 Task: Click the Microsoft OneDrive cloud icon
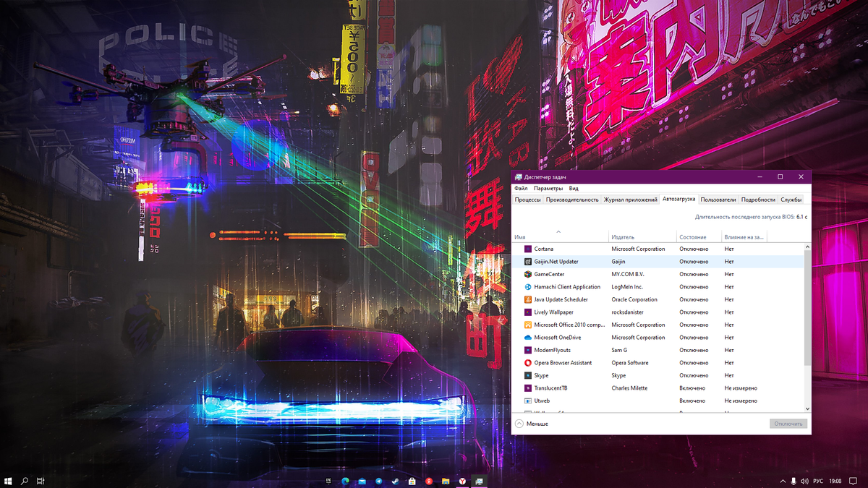[x=528, y=338]
